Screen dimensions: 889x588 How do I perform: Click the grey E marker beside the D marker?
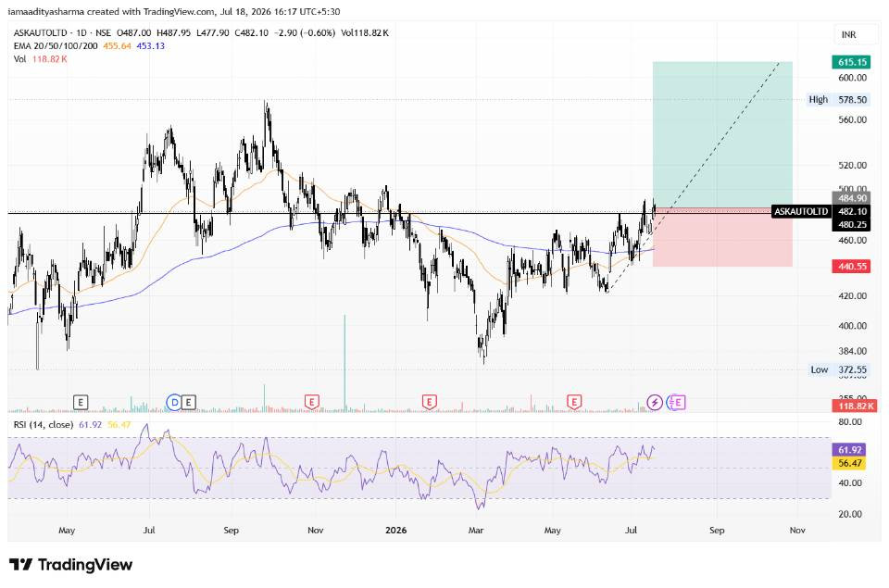coord(189,403)
